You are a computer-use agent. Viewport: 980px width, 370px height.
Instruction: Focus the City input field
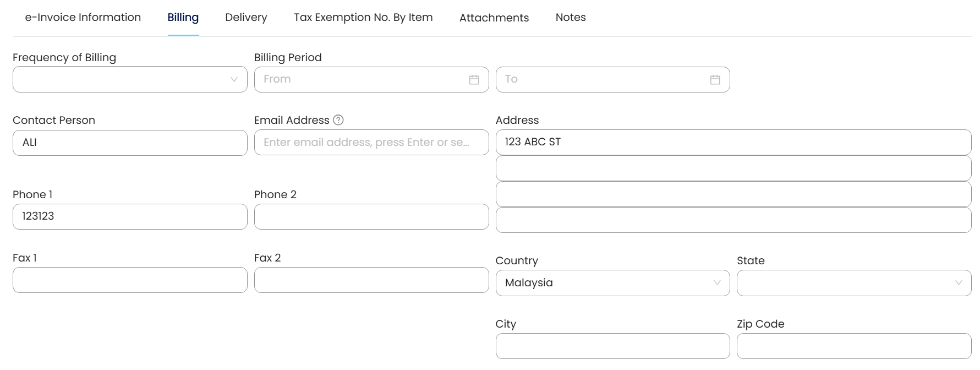point(612,346)
